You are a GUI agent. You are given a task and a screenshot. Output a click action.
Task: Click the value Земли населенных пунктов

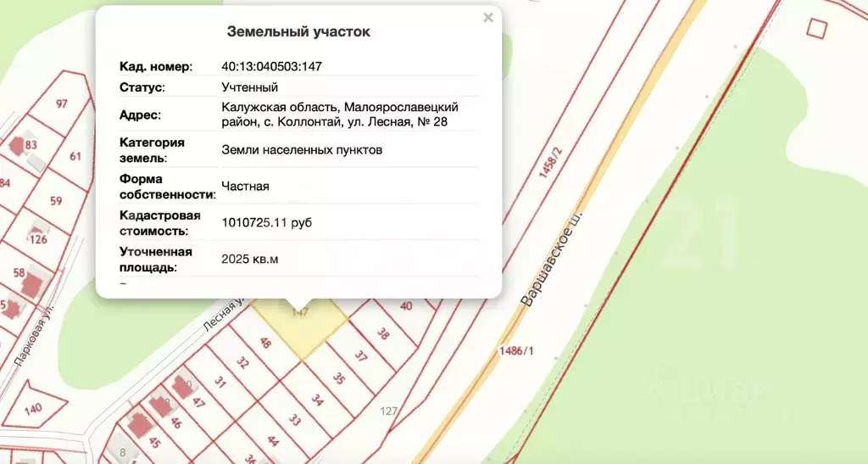click(x=302, y=150)
